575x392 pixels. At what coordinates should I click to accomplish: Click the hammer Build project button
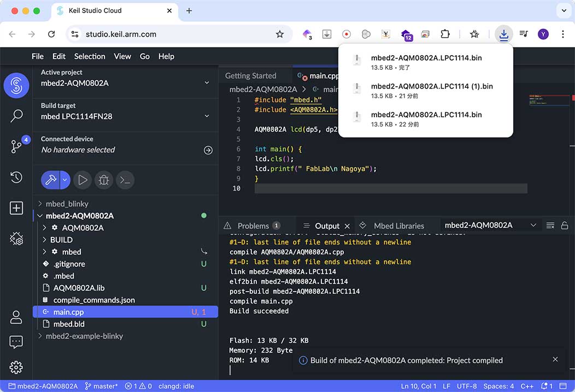[50, 180]
